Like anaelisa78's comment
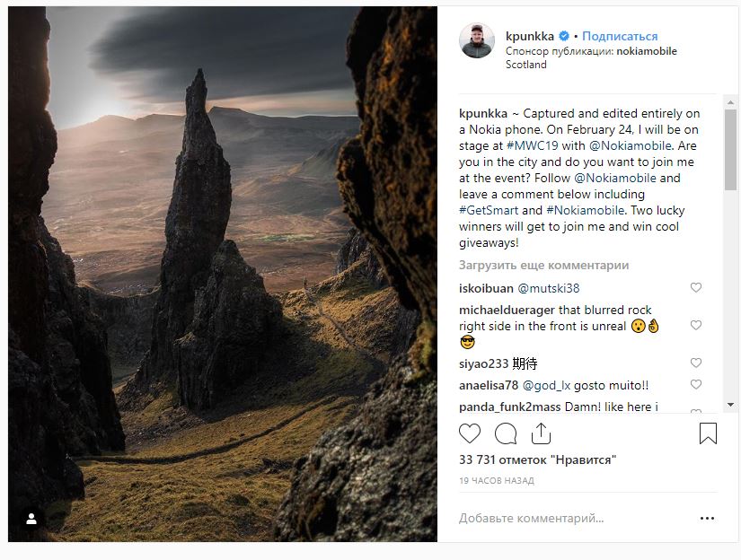The image size is (741, 560). click(695, 385)
